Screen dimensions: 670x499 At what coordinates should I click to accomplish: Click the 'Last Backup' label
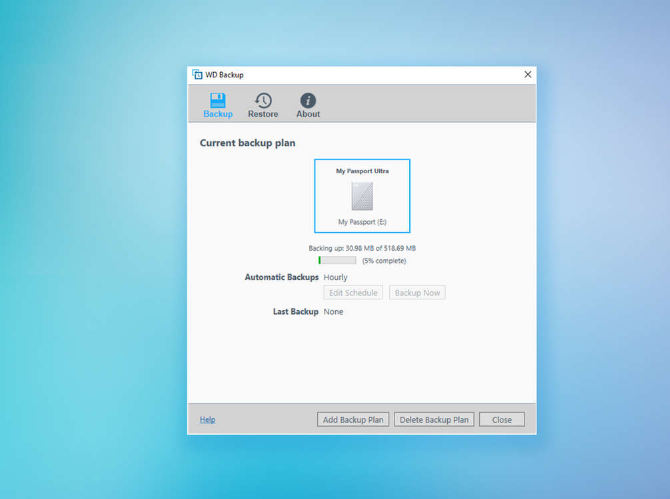296,311
